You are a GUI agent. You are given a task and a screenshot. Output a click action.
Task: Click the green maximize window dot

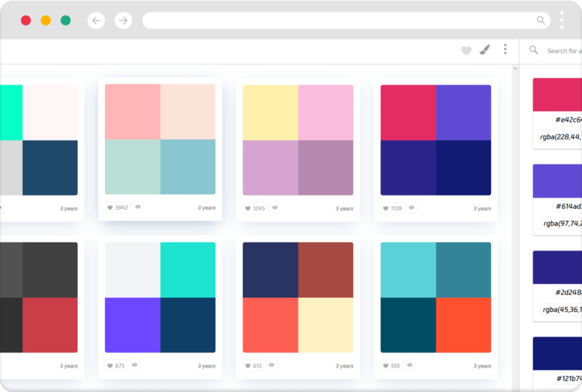pyautogui.click(x=66, y=20)
